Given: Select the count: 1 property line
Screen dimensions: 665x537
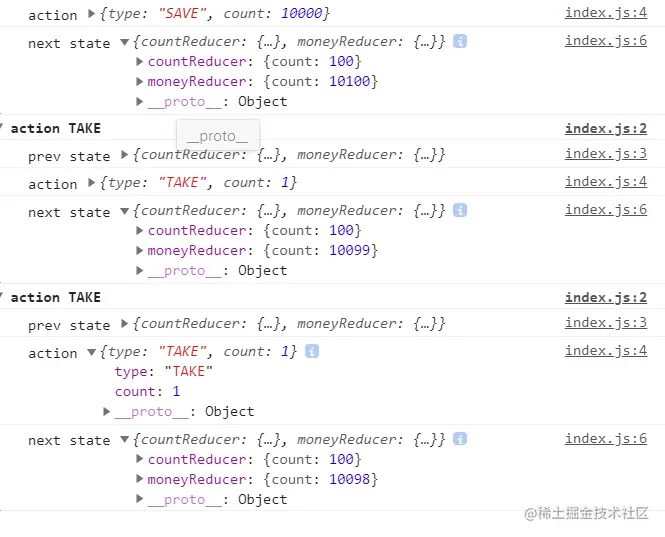Looking at the screenshot, I should 148,391.
